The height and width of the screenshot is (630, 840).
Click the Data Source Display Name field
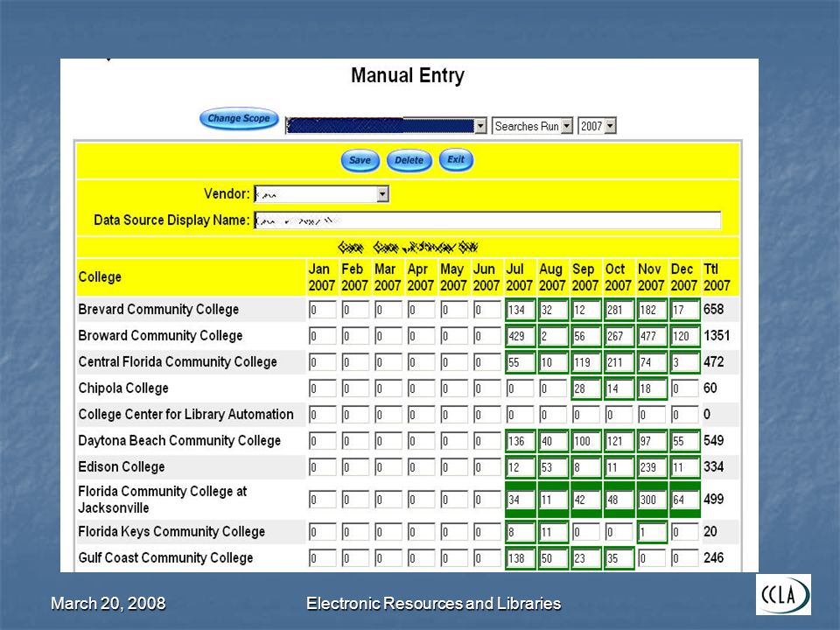click(x=487, y=220)
